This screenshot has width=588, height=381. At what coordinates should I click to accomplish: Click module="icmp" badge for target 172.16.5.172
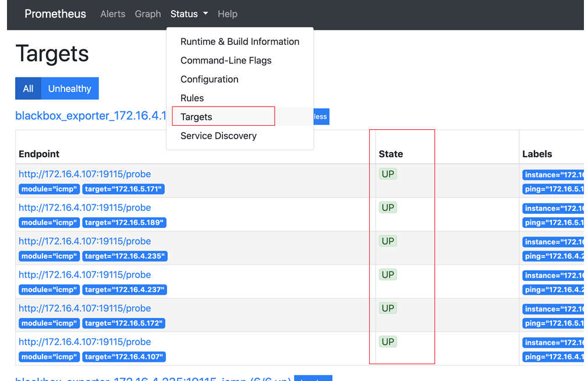49,323
